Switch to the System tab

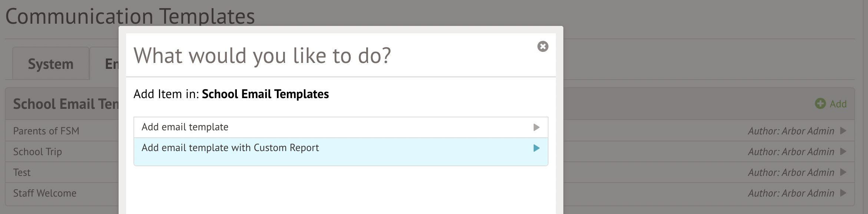[51, 63]
